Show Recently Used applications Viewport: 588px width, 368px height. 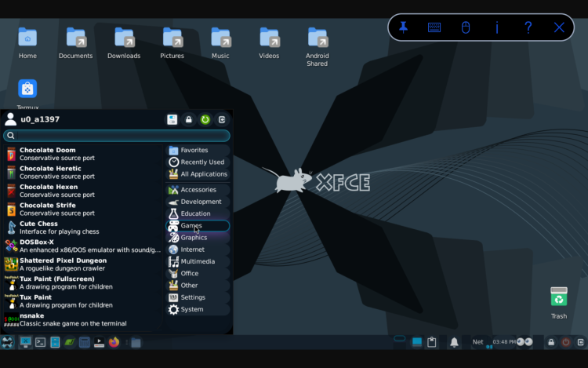[x=198, y=162]
